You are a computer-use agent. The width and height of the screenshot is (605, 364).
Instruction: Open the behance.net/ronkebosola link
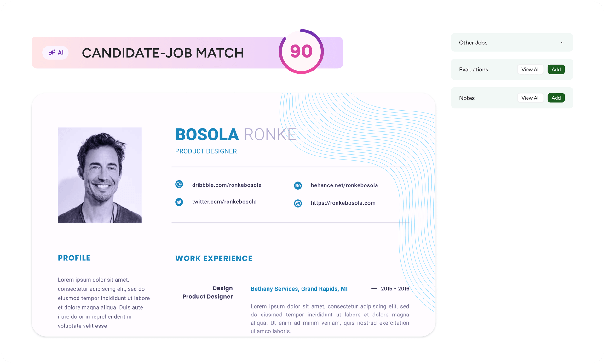(x=344, y=185)
